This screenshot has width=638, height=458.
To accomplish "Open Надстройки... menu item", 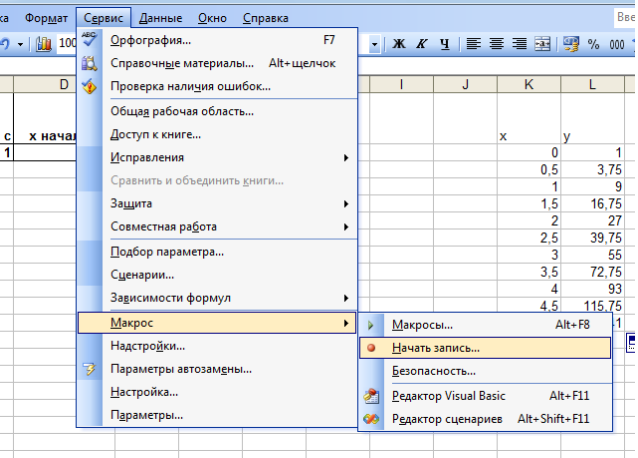I will click(x=217, y=346).
